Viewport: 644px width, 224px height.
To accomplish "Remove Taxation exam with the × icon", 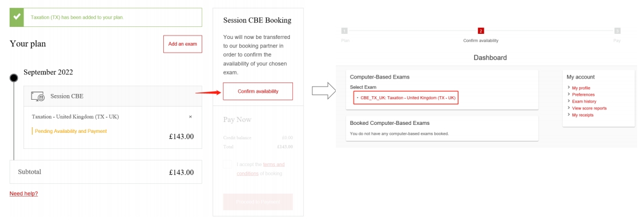I will coord(190,117).
